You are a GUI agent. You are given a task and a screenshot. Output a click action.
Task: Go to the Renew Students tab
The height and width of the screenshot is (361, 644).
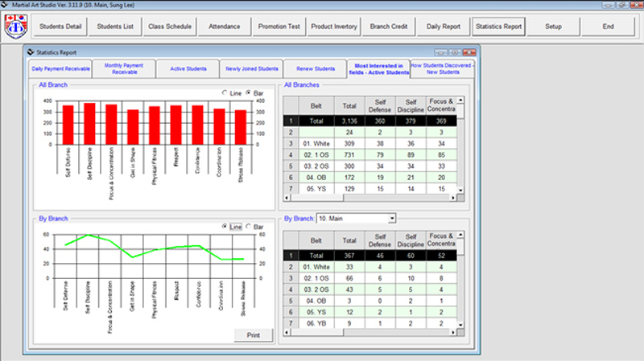(x=315, y=69)
